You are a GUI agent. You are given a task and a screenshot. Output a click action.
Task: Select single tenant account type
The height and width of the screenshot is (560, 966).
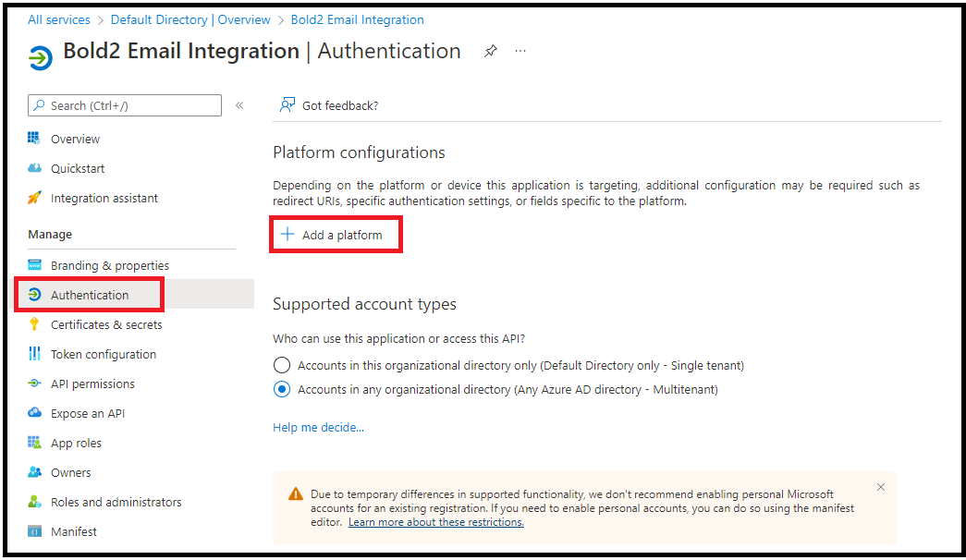[282, 365]
